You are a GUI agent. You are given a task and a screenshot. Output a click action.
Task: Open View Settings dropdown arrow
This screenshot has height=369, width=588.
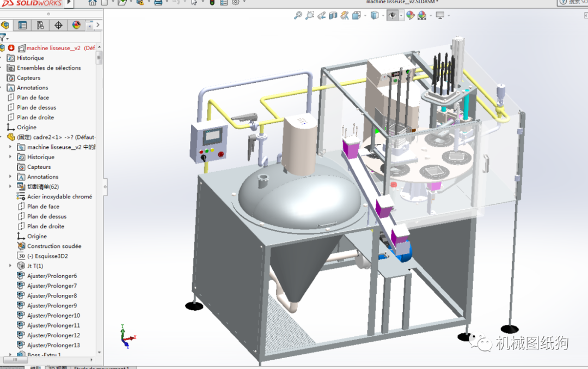449,16
